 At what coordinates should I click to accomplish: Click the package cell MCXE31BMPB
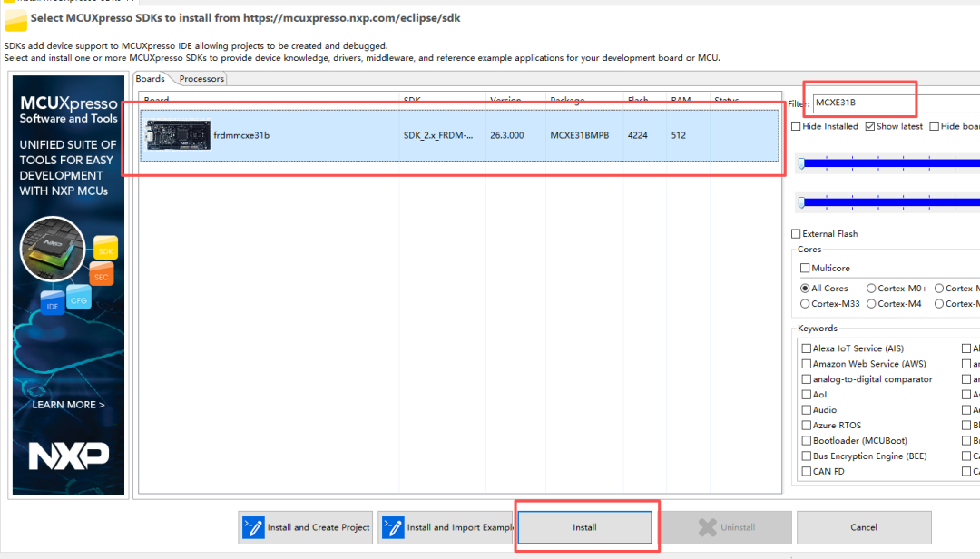tap(579, 135)
